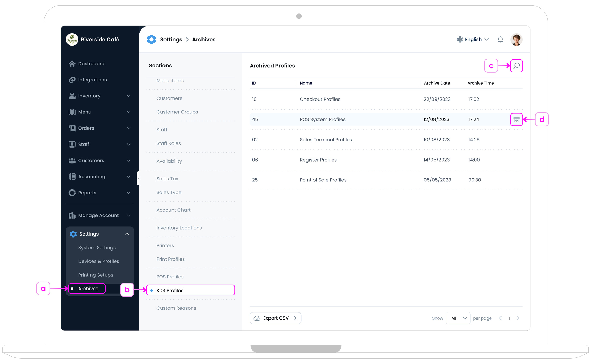The image size is (591, 364).
Task: Click the unarchive icon for POS System Profiles
Action: [516, 119]
